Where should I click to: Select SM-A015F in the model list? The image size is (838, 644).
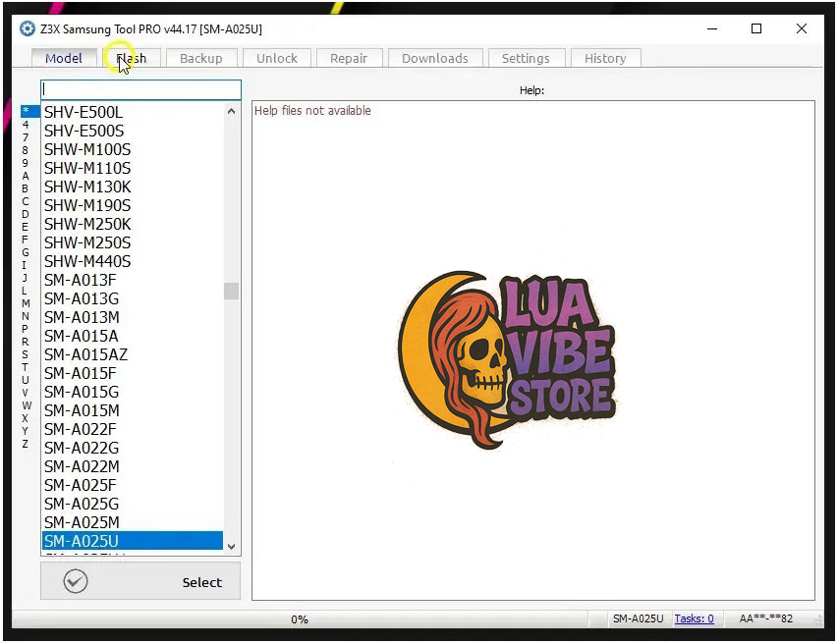(80, 373)
